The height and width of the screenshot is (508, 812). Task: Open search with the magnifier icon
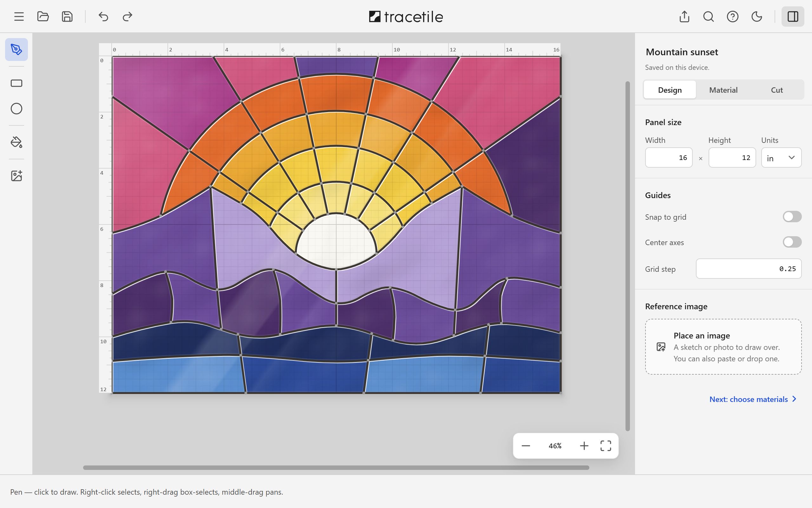[x=708, y=17]
